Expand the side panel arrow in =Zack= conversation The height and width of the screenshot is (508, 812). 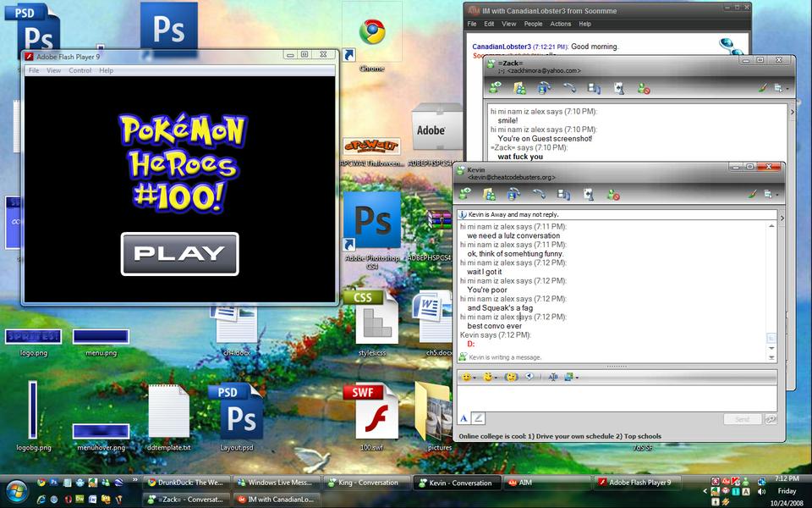click(x=792, y=112)
